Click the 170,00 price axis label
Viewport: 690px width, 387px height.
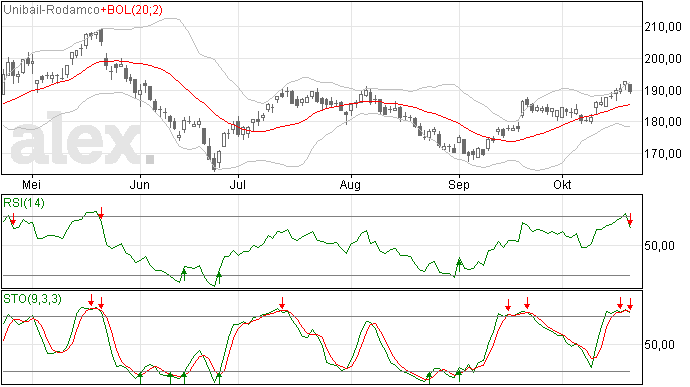[x=663, y=154]
